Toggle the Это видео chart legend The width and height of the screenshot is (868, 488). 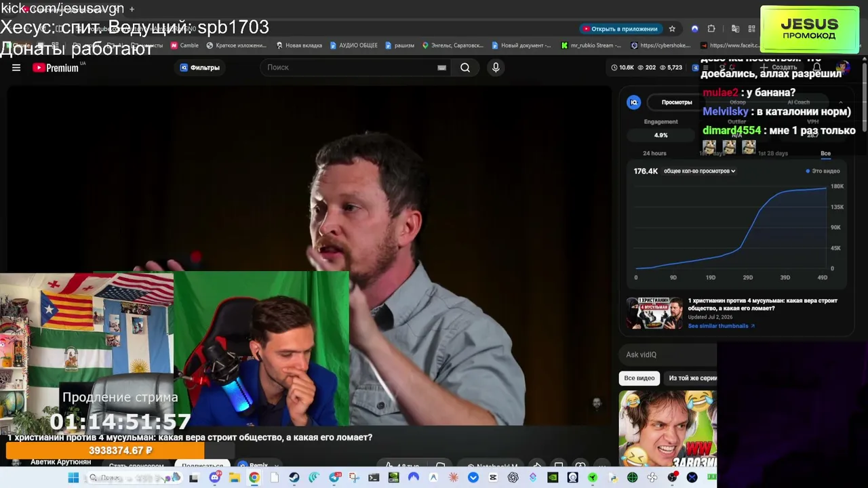[823, 171]
